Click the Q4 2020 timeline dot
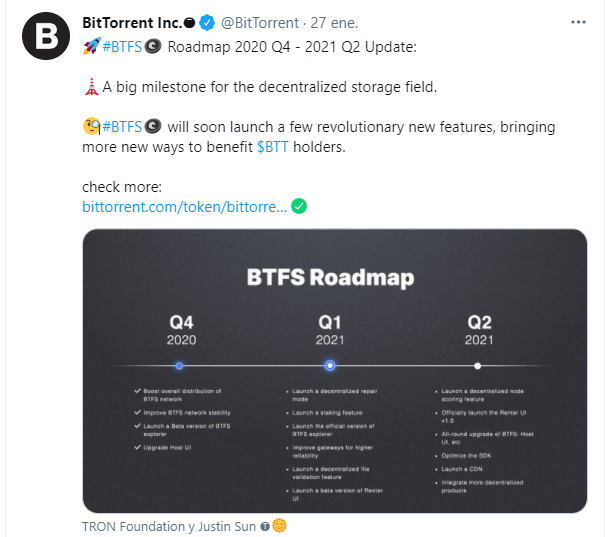The image size is (605, 537). [180, 366]
